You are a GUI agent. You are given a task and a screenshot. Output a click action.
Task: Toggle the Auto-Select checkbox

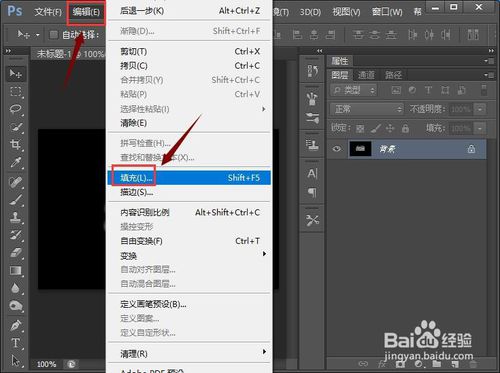coord(54,34)
